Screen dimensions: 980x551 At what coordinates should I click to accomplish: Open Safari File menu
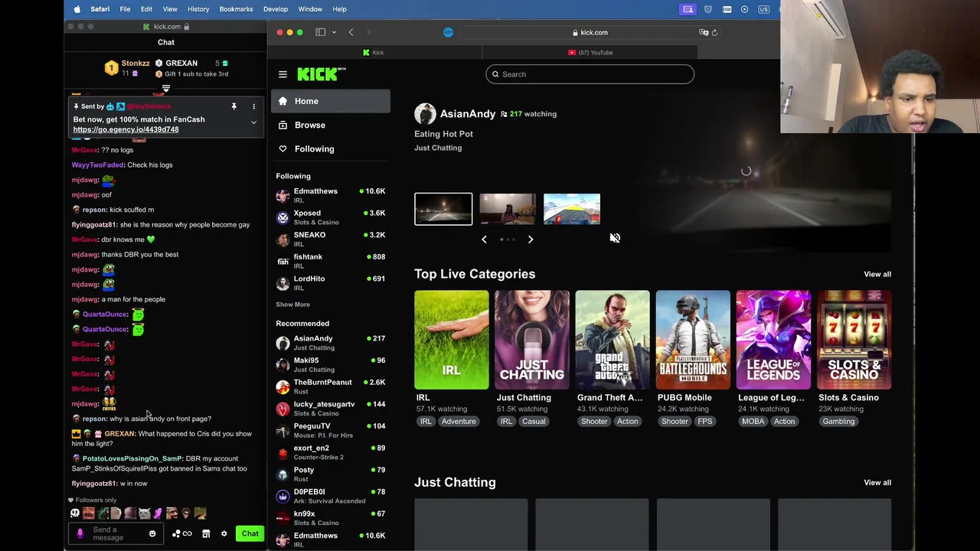pos(125,9)
